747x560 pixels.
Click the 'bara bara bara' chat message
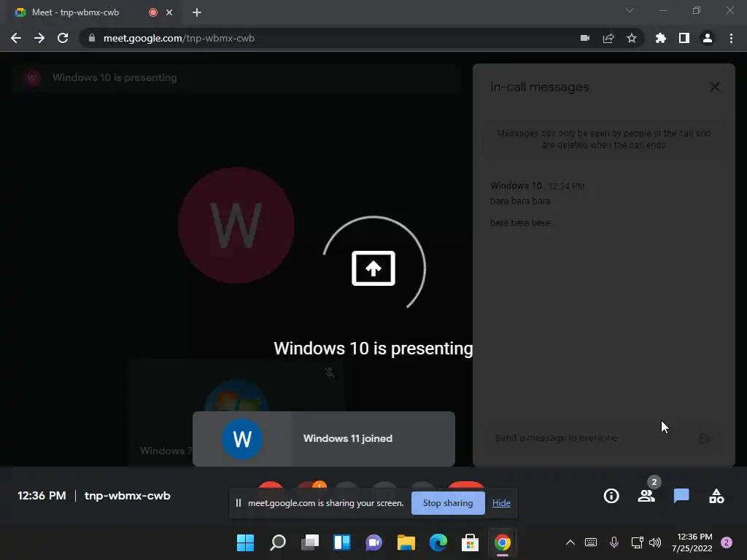tap(520, 201)
